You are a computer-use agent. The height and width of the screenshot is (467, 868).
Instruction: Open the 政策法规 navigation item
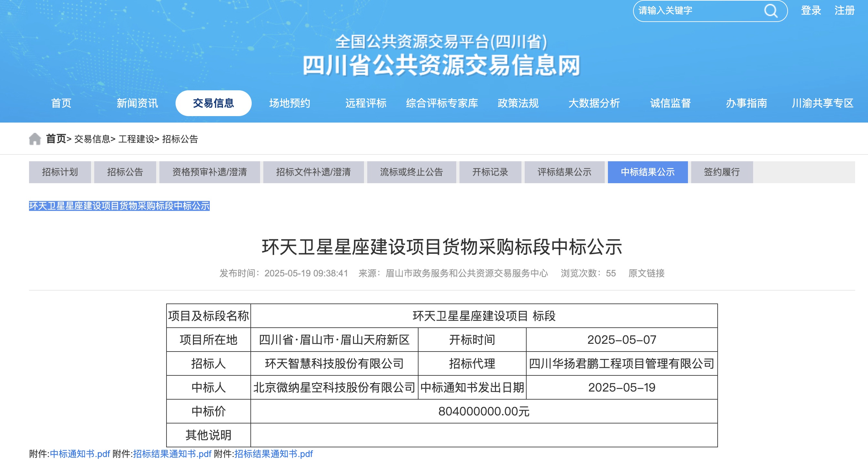[518, 103]
